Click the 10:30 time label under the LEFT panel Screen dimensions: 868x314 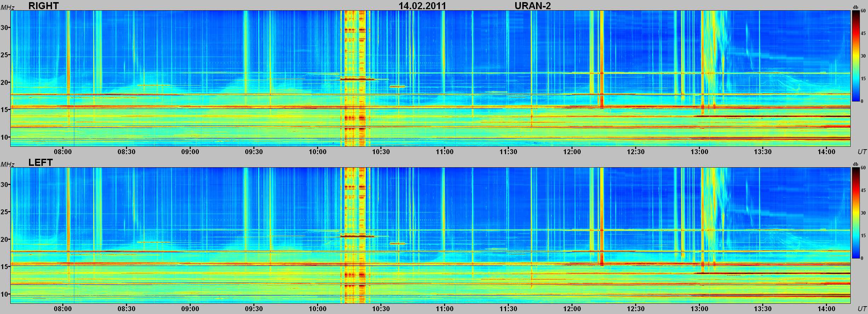(x=381, y=309)
